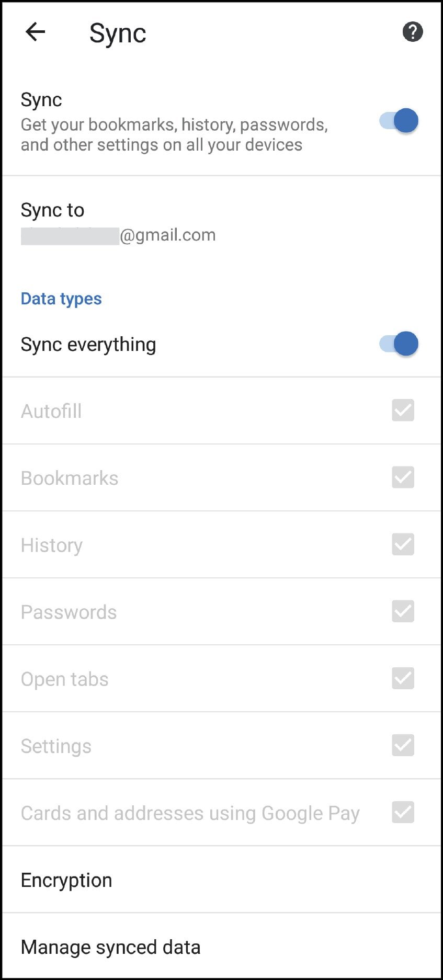Uncheck the Passwords checkbox
This screenshot has width=443, height=980.
(403, 611)
